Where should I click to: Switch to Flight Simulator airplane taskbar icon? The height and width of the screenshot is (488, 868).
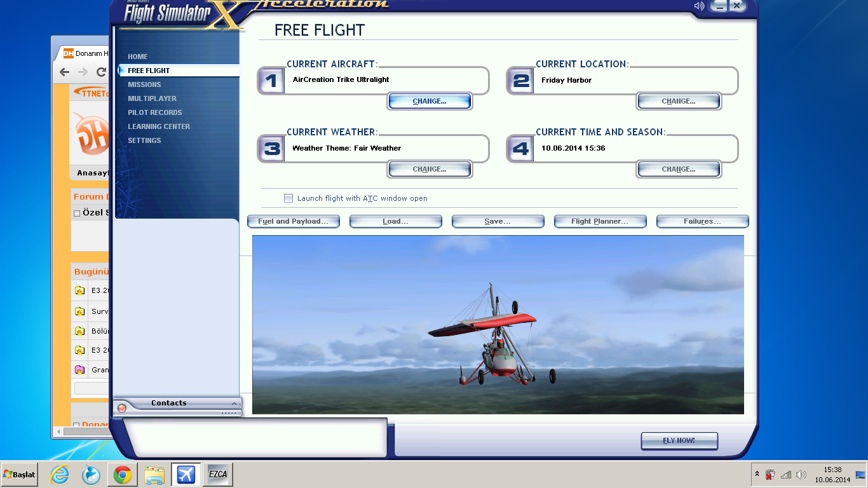pyautogui.click(x=186, y=474)
